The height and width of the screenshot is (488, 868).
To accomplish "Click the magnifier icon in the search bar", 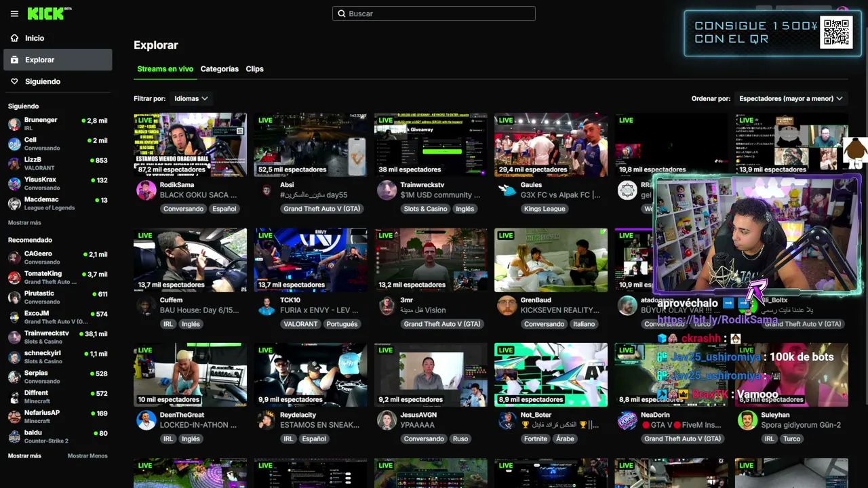I will pos(342,14).
